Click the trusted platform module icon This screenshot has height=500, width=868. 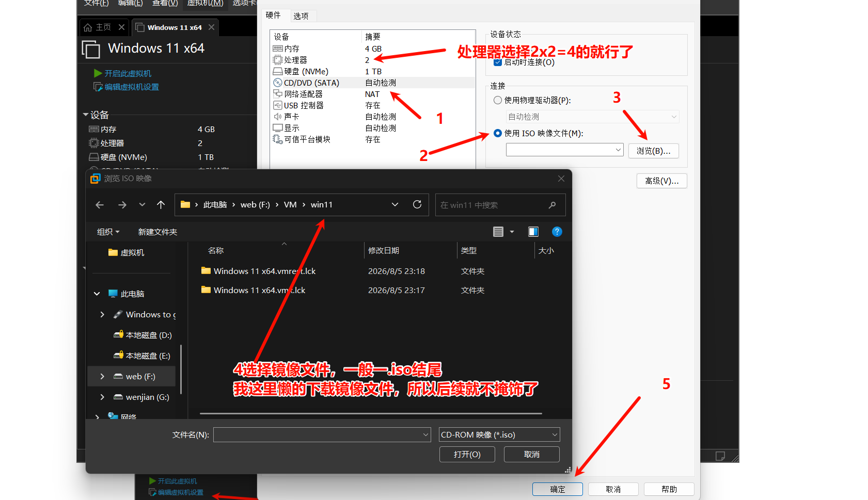278,139
